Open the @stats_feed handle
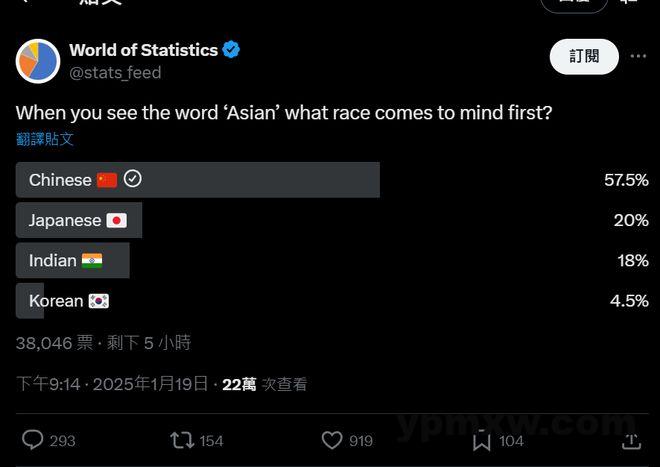The image size is (660, 467). (x=115, y=73)
